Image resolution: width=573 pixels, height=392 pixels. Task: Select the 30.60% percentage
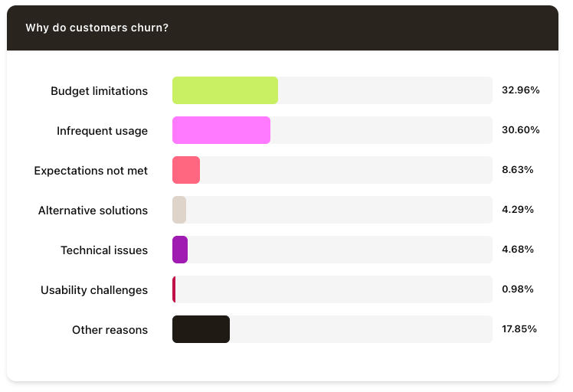[x=521, y=130]
